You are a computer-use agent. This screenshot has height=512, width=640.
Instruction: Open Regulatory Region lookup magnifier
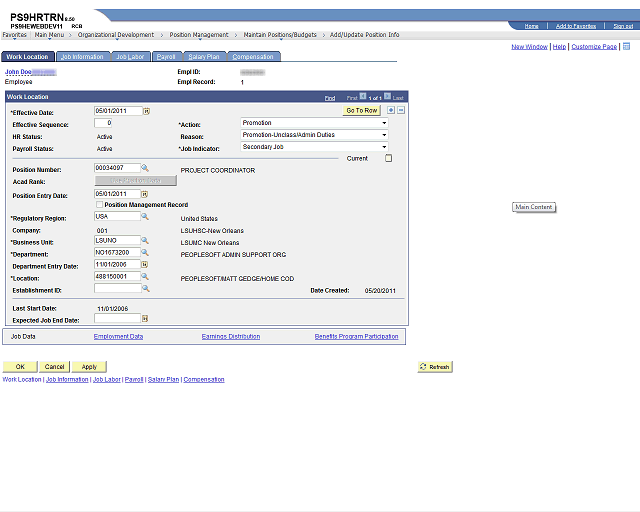click(x=145, y=216)
